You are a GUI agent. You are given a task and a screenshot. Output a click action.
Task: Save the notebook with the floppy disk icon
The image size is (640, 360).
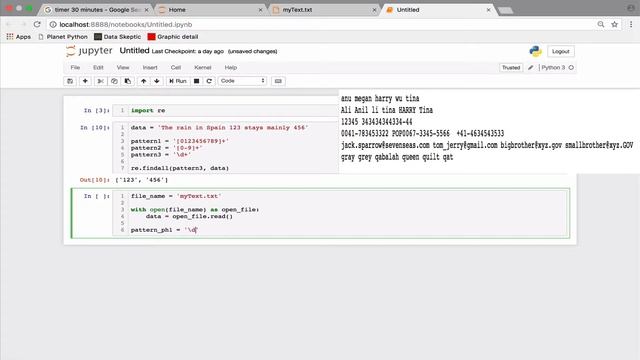click(x=70, y=81)
